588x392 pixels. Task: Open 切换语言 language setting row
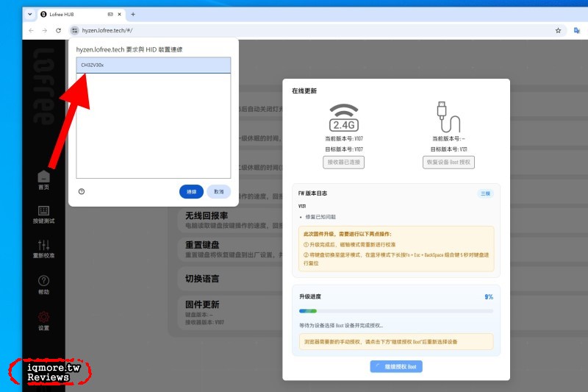230,279
